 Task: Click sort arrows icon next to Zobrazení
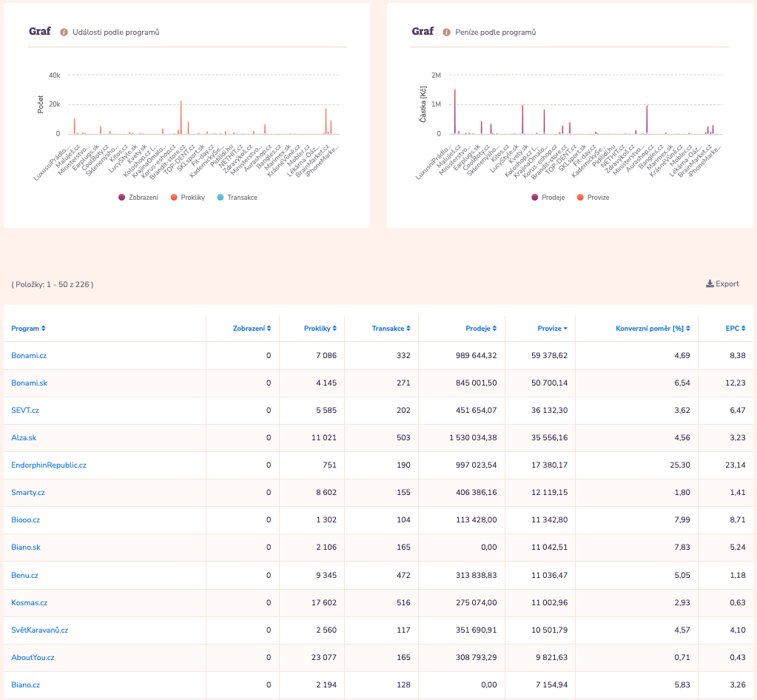pyautogui.click(x=269, y=329)
